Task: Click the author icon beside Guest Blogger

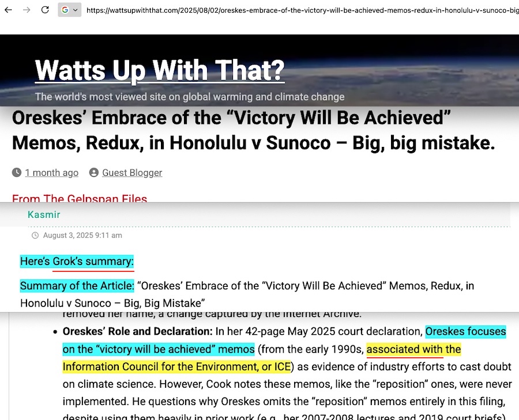Action: click(94, 173)
